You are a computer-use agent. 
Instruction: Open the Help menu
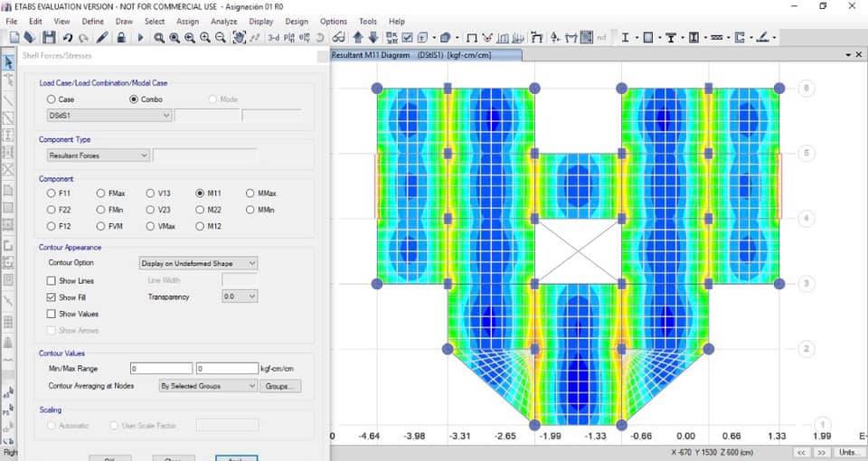tap(396, 21)
